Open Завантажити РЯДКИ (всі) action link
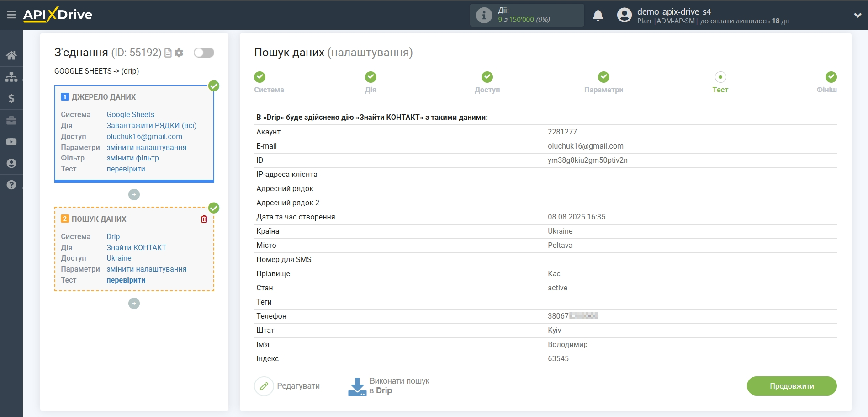The image size is (868, 417). coord(152,125)
